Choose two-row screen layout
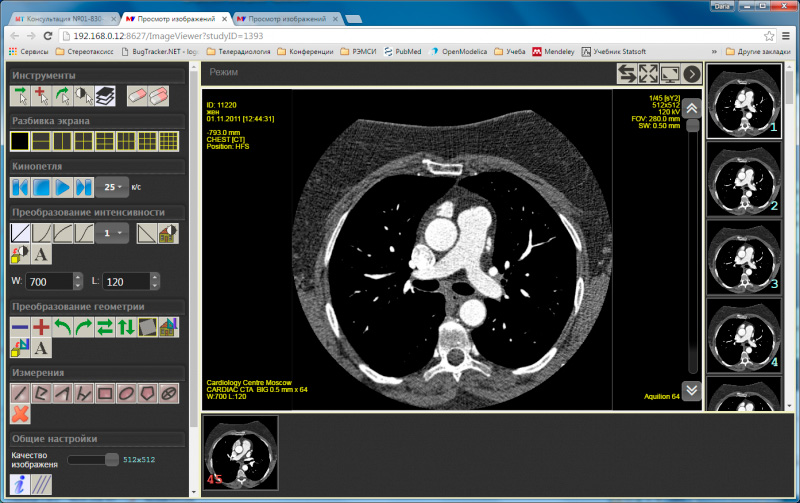The width and height of the screenshot is (800, 503). tap(41, 141)
